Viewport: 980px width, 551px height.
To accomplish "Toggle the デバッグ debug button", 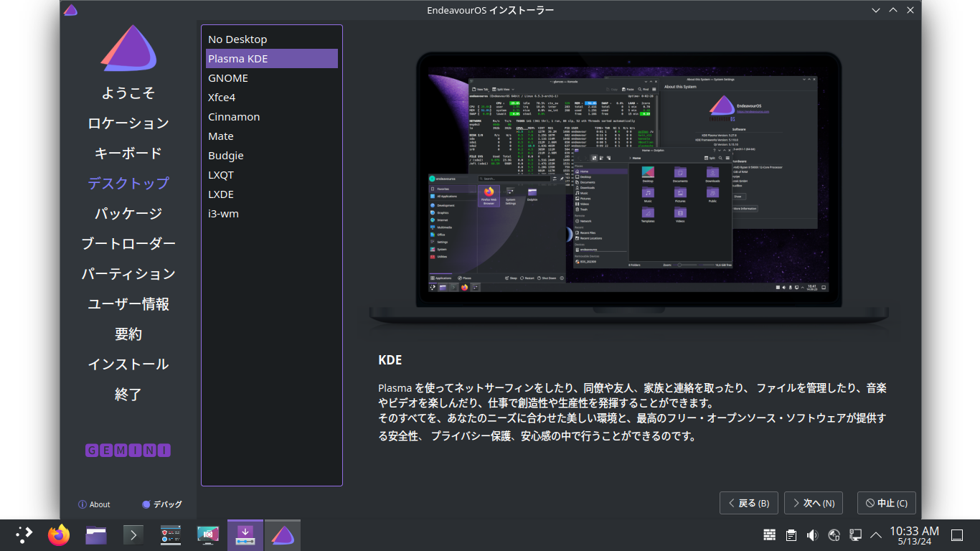I will pos(162,504).
